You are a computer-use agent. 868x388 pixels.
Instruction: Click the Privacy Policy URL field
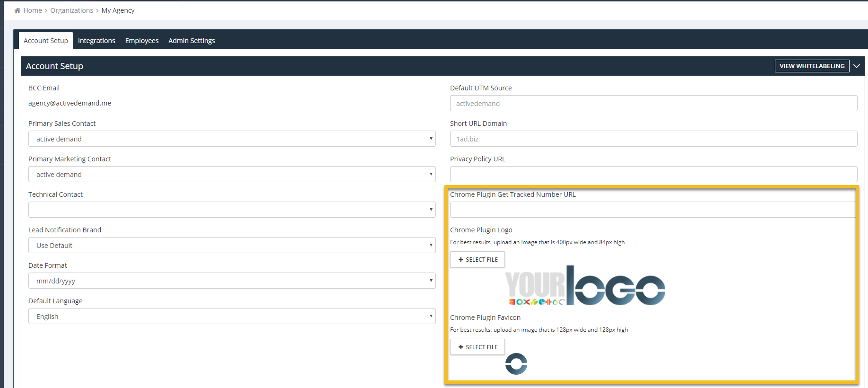[654, 174]
